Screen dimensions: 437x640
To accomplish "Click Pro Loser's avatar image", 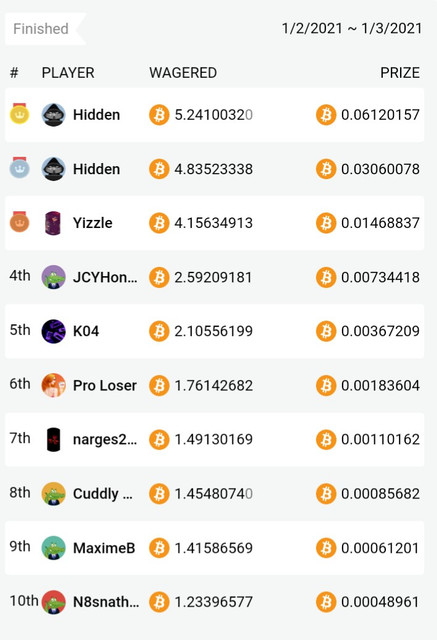I will click(x=53, y=385).
